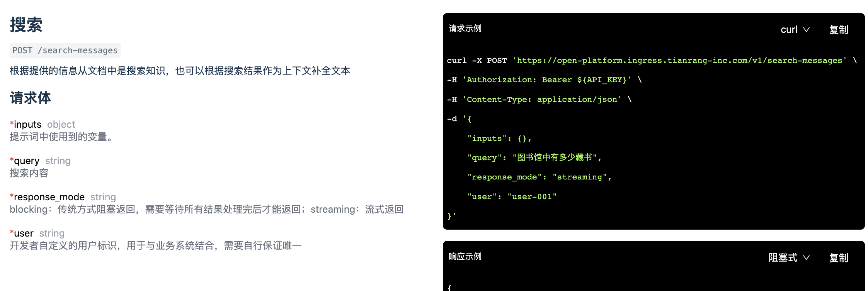868x291 pixels.
Task: Click the Content-Type application/json header line
Action: [539, 100]
